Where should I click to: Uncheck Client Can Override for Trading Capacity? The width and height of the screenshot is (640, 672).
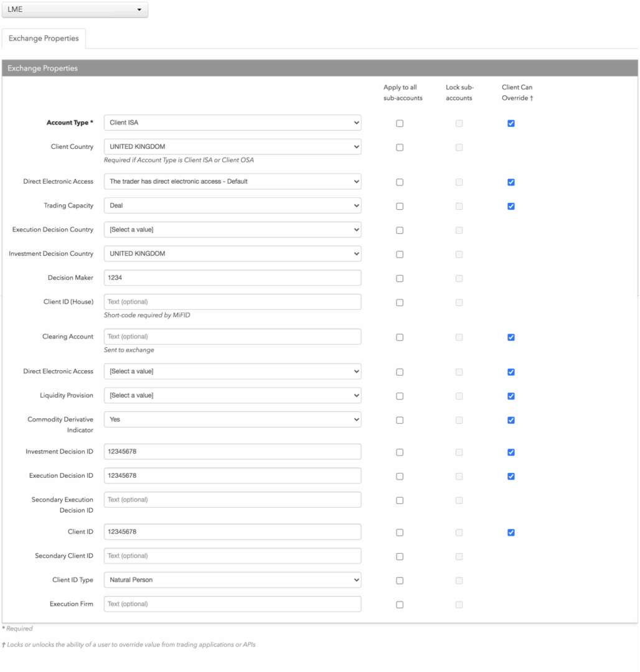coord(511,207)
